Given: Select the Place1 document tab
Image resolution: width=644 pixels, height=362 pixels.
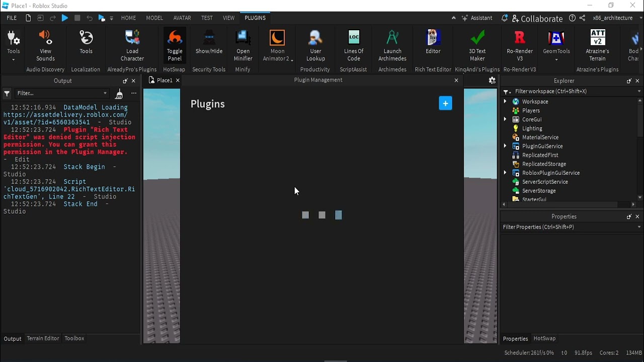Looking at the screenshot, I should click(165, 80).
